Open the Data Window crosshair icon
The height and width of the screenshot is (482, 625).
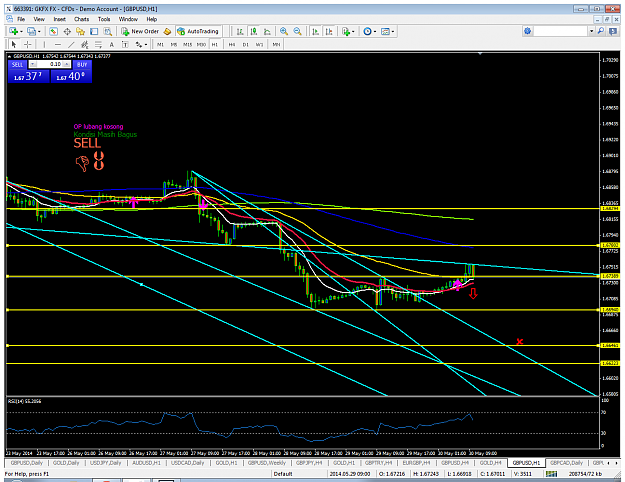point(67,31)
